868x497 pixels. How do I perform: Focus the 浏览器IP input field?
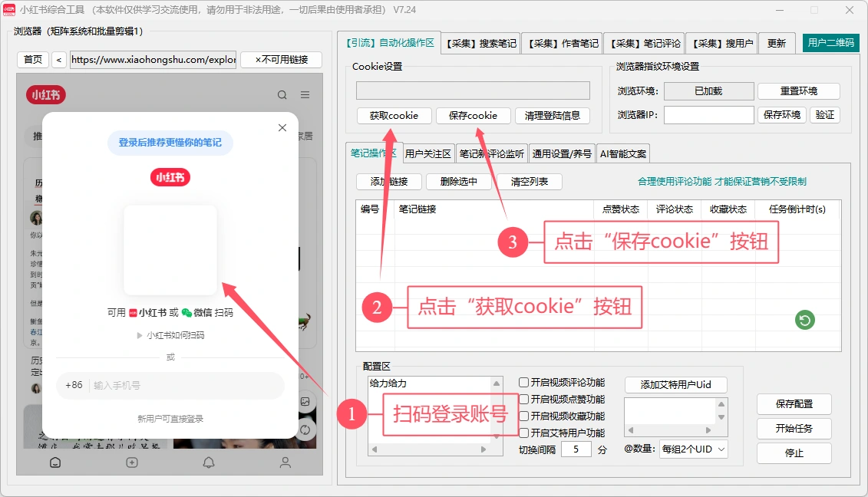[708, 114]
